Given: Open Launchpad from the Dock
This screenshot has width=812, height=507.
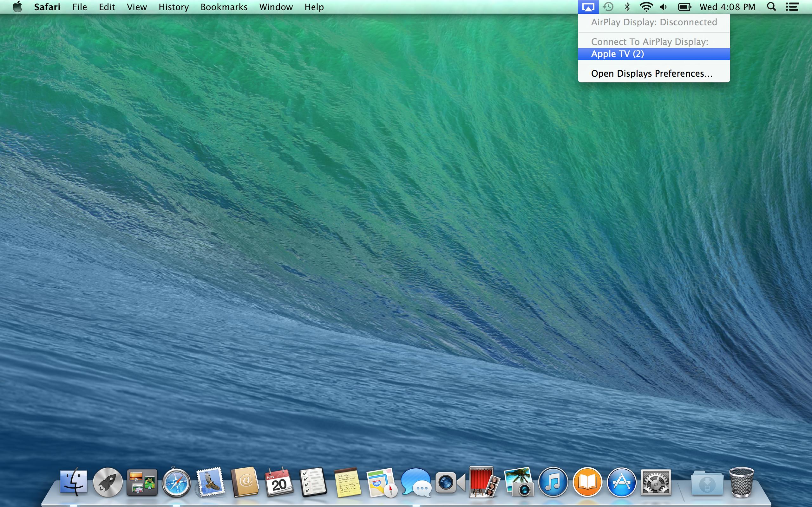Looking at the screenshot, I should (x=108, y=483).
